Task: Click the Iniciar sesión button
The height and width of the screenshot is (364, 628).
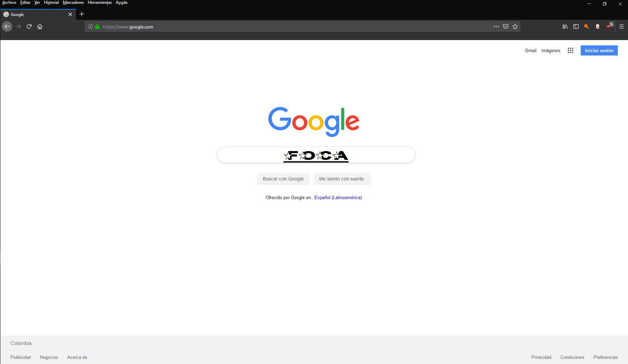Action: (x=599, y=51)
